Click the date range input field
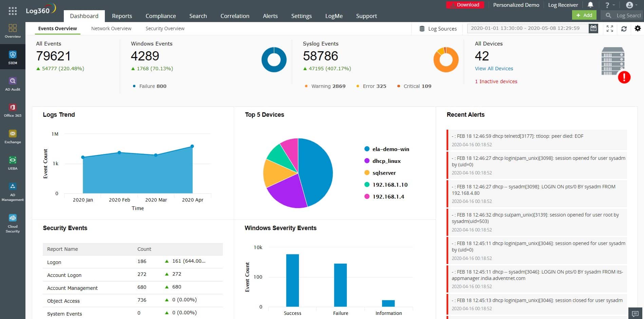This screenshot has width=644, height=319. 528,28
